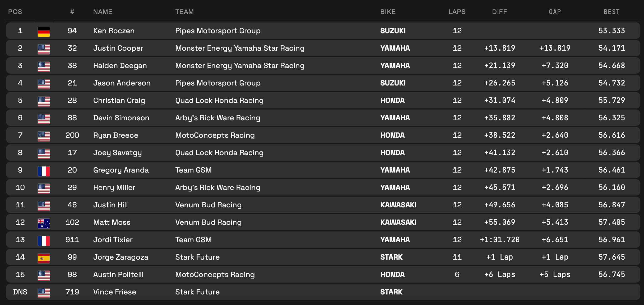Click the TEAM column header
The image size is (644, 305).
[x=184, y=12]
